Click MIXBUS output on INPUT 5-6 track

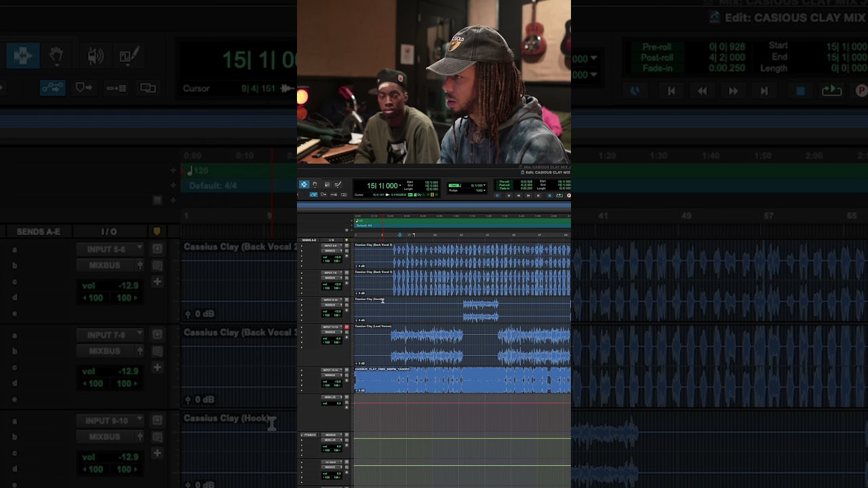pyautogui.click(x=332, y=251)
